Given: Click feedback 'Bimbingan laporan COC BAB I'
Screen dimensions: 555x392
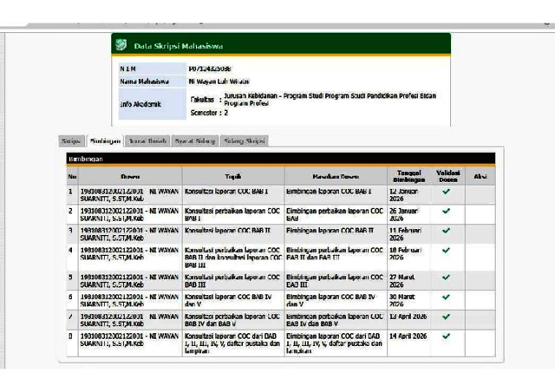Looking at the screenshot, I should point(329,192).
